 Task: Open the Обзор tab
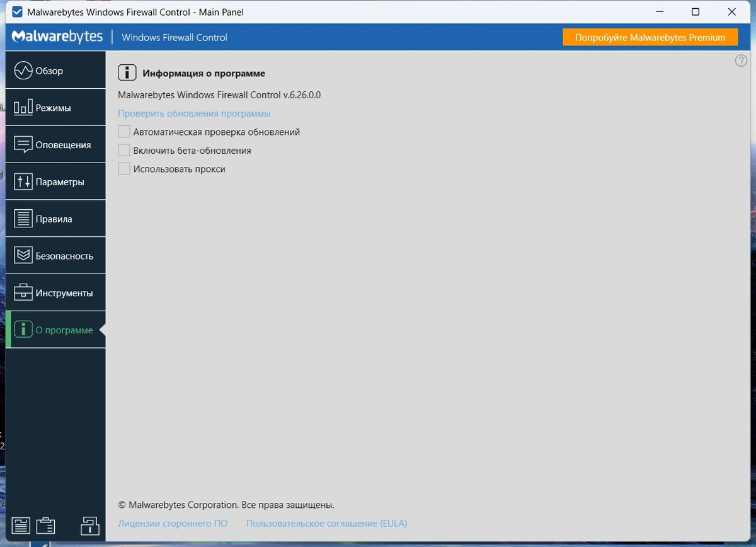pos(55,71)
